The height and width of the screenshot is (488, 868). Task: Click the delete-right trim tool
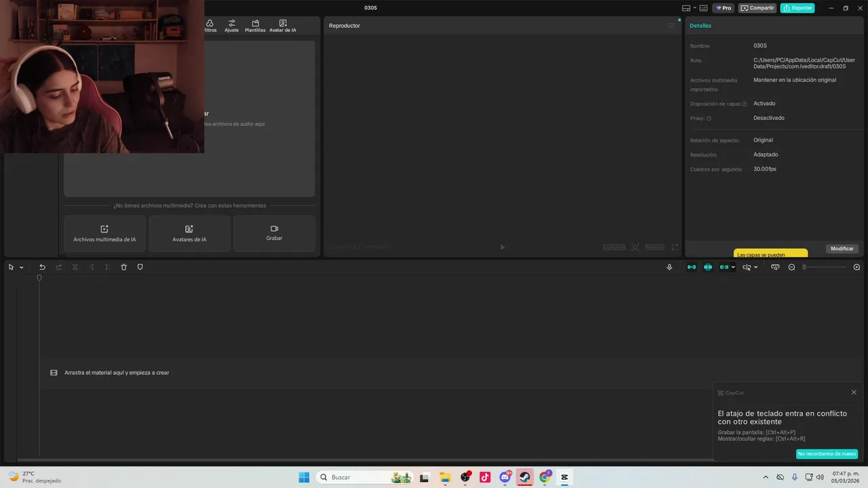[107, 267]
